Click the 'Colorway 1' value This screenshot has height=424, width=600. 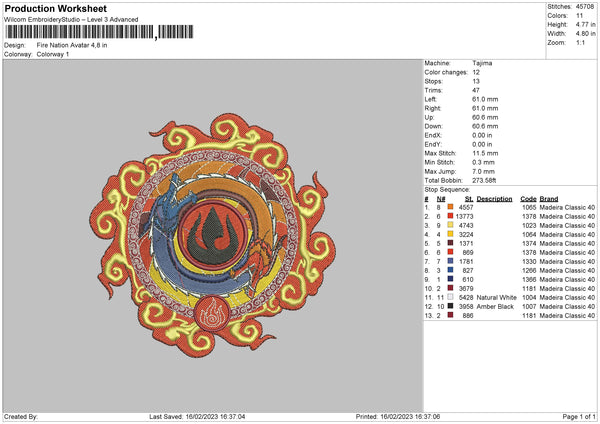click(x=53, y=54)
